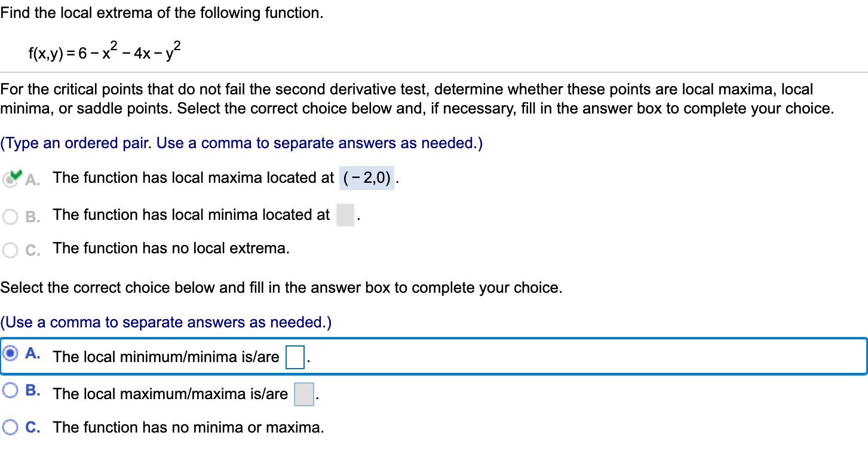This screenshot has width=868, height=472.
Task: Click the ordered pair instruction text
Action: 241,143
